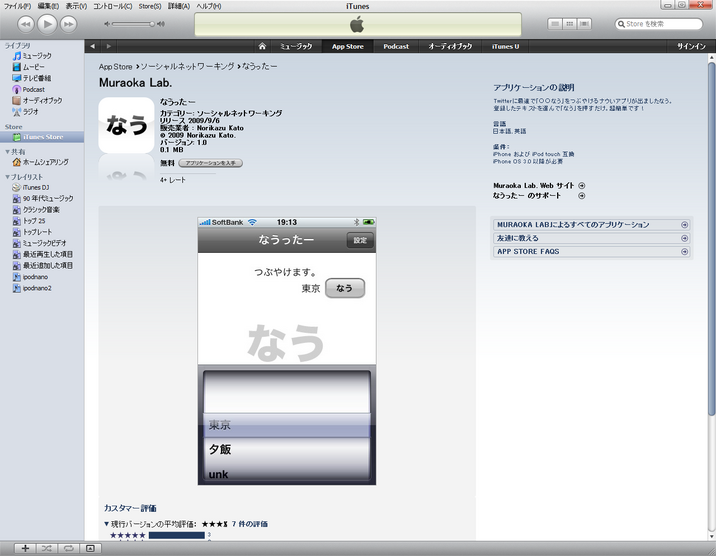
Task: Click the なう app icon
Action: [x=126, y=125]
